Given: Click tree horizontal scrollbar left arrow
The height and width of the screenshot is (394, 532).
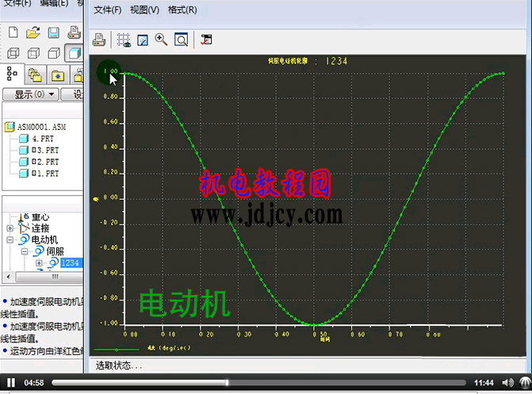Looking at the screenshot, I should click(x=9, y=277).
